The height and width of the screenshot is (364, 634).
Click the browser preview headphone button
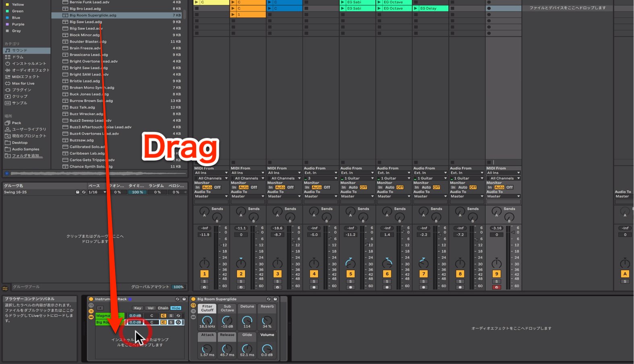click(7, 174)
